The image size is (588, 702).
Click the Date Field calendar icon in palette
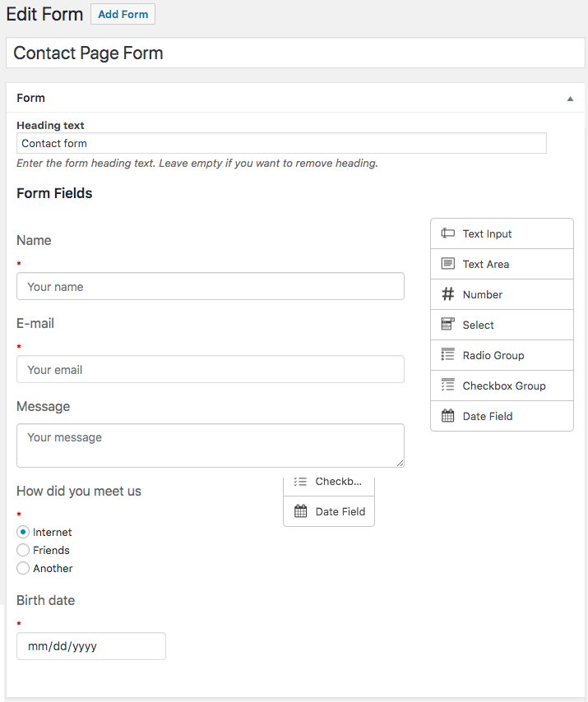pos(448,416)
